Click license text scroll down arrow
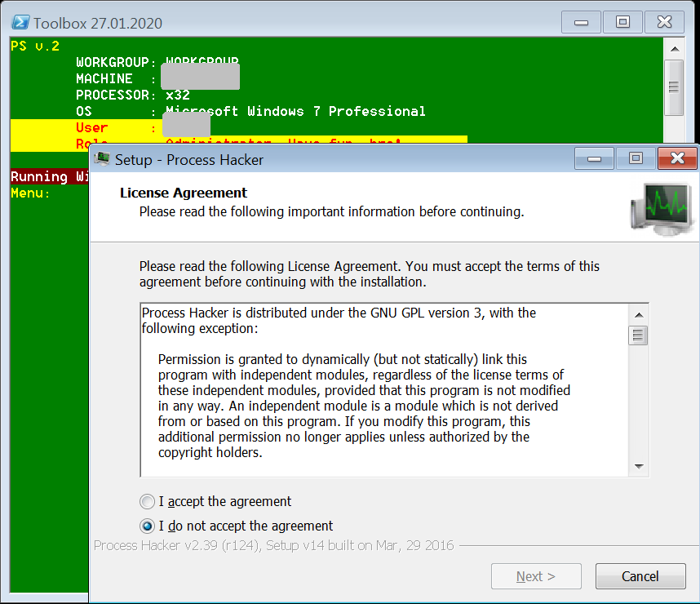This screenshot has width=700, height=604. (639, 466)
